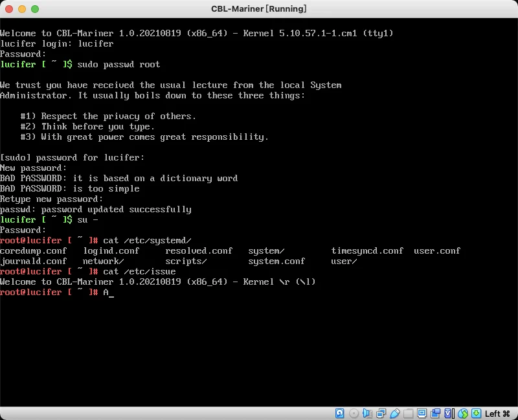Click system.conf in the directory listing
This screenshot has width=518, height=420.
276,261
